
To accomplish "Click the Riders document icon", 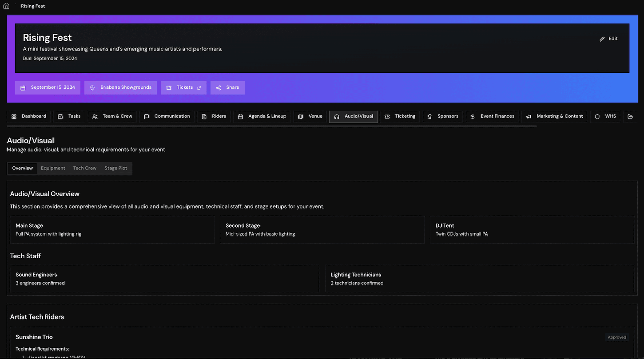I will [x=204, y=117].
